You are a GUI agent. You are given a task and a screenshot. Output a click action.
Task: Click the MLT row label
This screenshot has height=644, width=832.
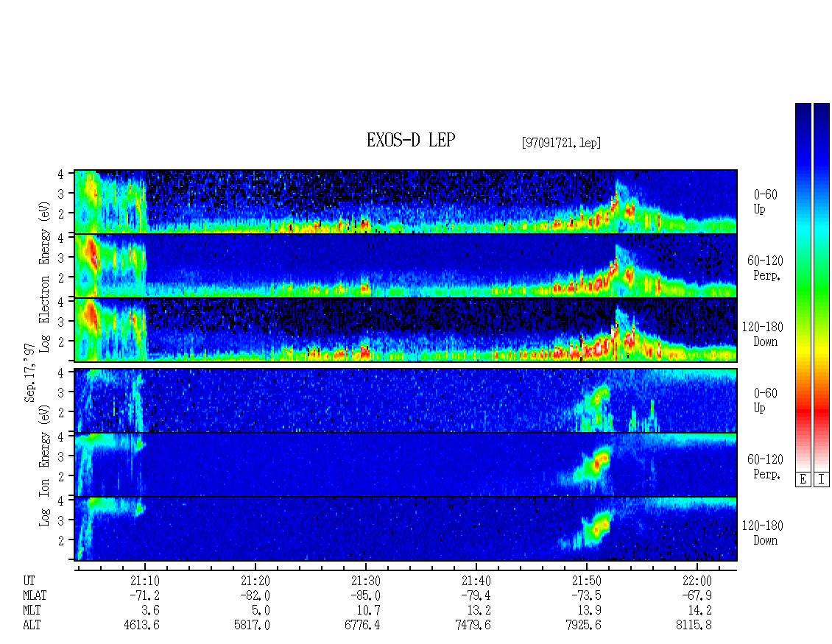(x=32, y=611)
